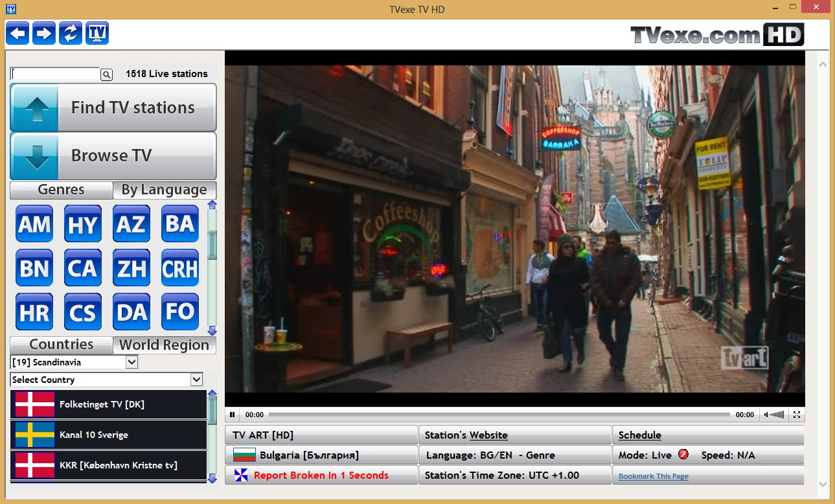Select the ZH language icon
The image size is (835, 504).
pos(132,268)
